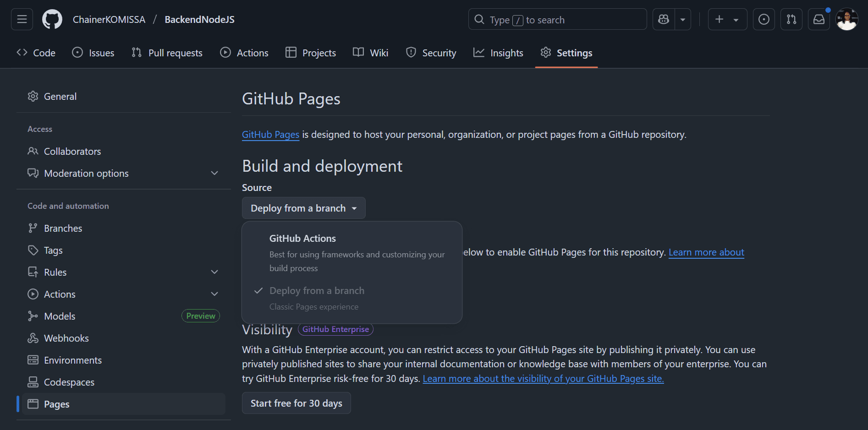868x430 pixels.
Task: Click the issues dashboard circle icon
Action: pos(764,19)
